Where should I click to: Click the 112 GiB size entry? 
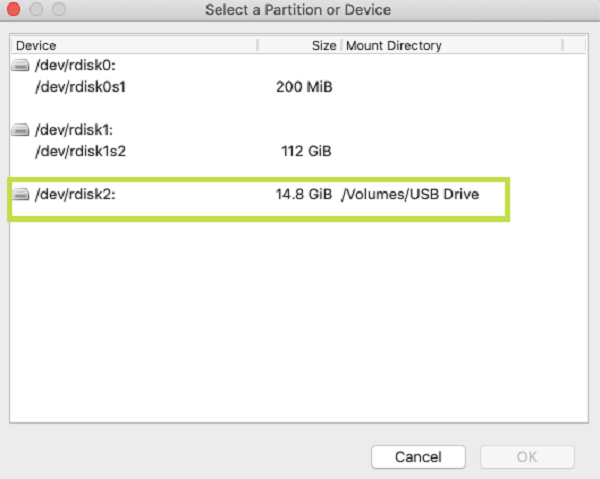coord(307,151)
